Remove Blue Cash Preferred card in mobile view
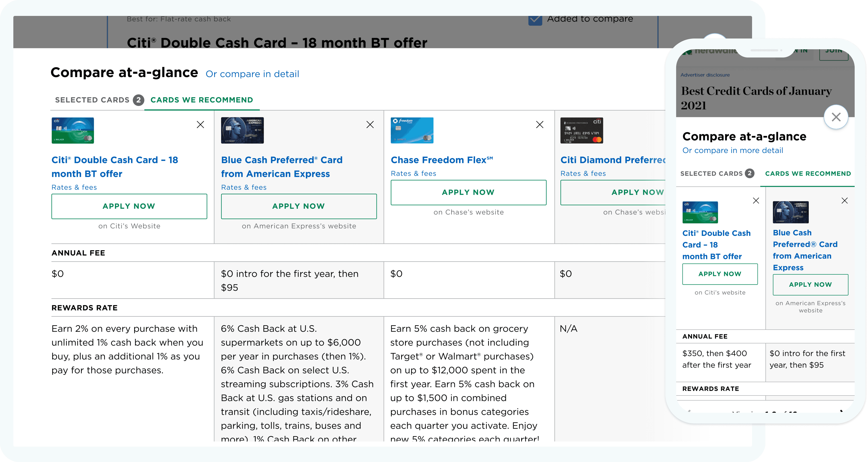 (x=844, y=201)
